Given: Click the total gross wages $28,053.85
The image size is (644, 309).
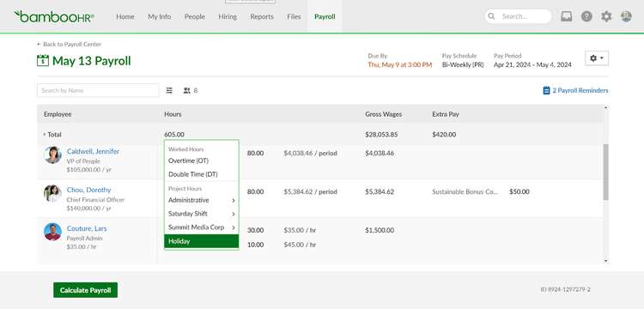Looking at the screenshot, I should pos(381,134).
